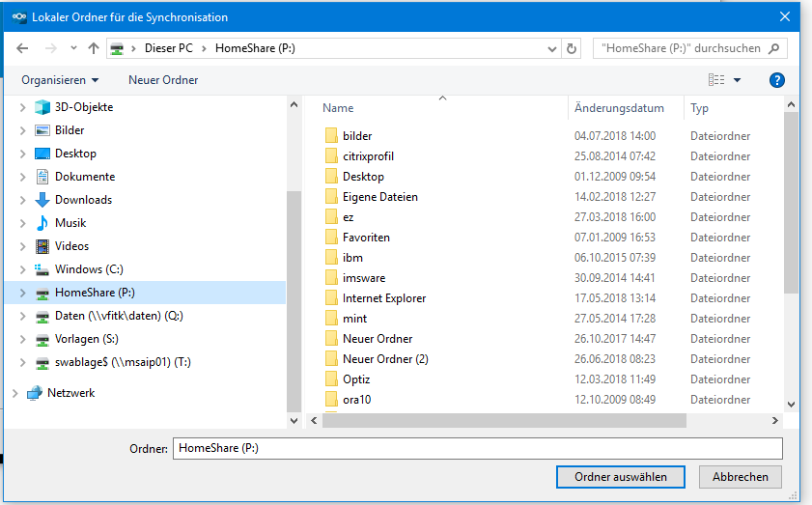Open the view options dropdown arrow
Viewport: 812px width, 505px height.
pyautogui.click(x=737, y=80)
